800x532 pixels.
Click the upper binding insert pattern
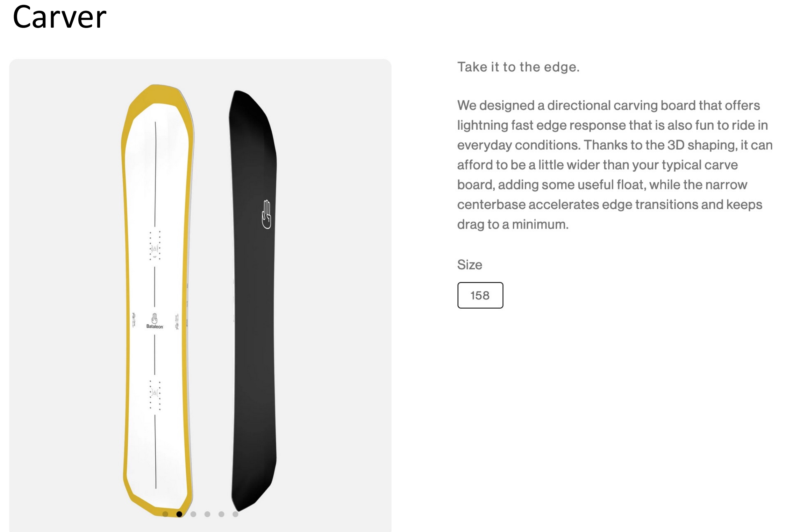point(155,245)
